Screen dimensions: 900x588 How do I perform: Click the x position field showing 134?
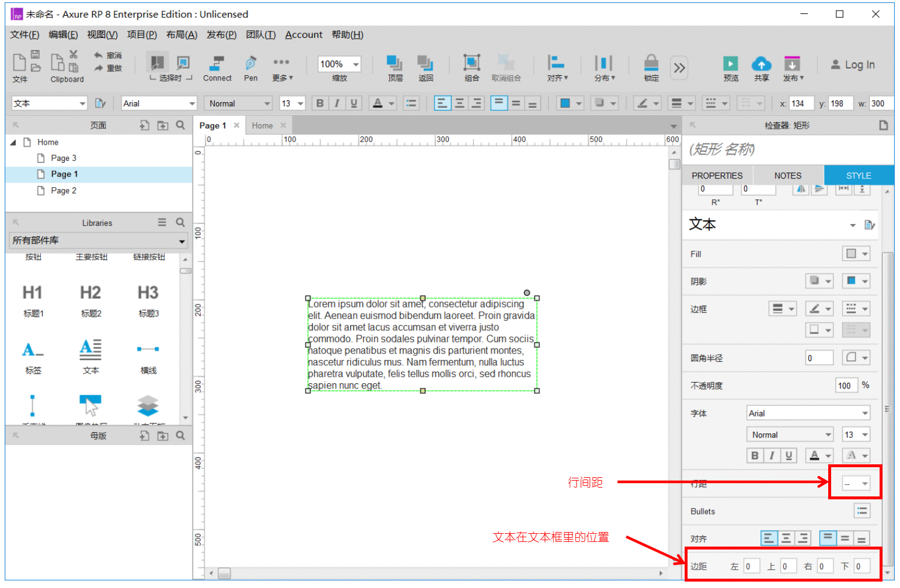801,103
